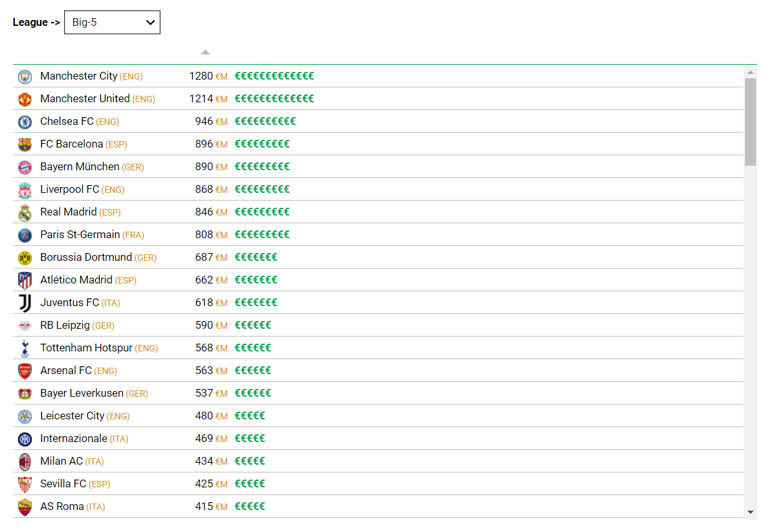The image size is (769, 532).
Task: Select the Bayer Leverkusen team name
Action: tap(82, 393)
